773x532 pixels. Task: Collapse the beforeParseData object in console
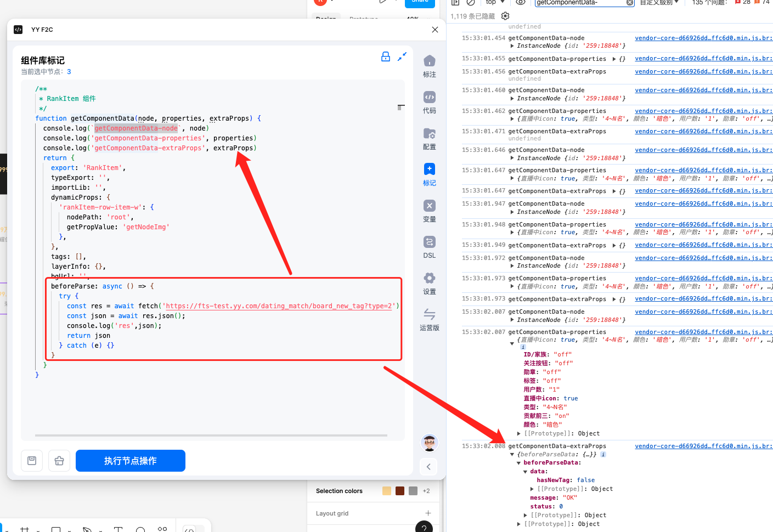coord(519,463)
